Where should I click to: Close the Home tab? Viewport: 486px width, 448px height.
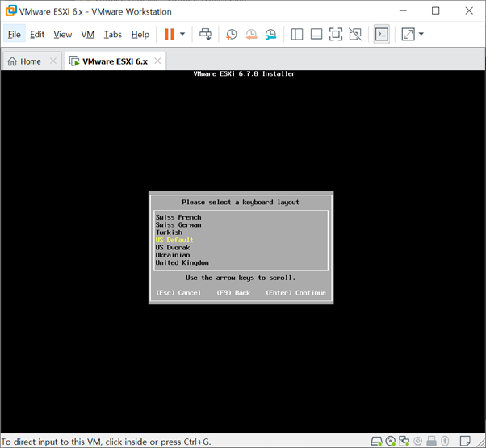pos(53,61)
